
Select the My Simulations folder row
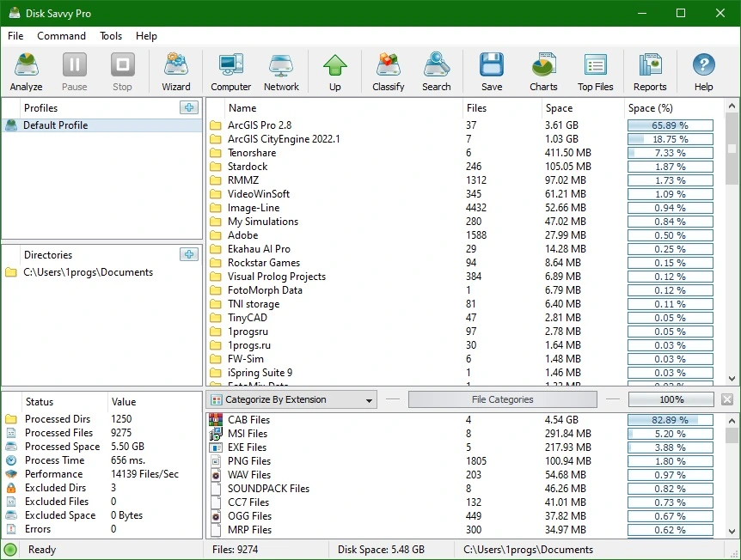(464, 222)
